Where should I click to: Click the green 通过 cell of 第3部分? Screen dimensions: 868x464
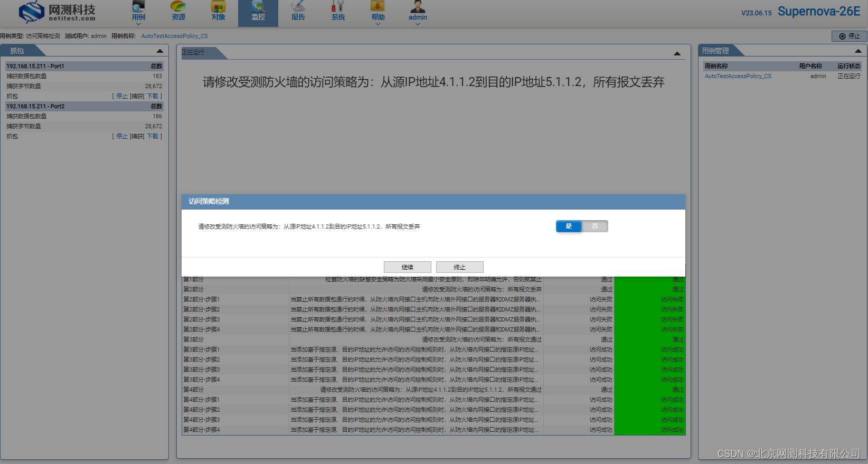[x=650, y=339]
